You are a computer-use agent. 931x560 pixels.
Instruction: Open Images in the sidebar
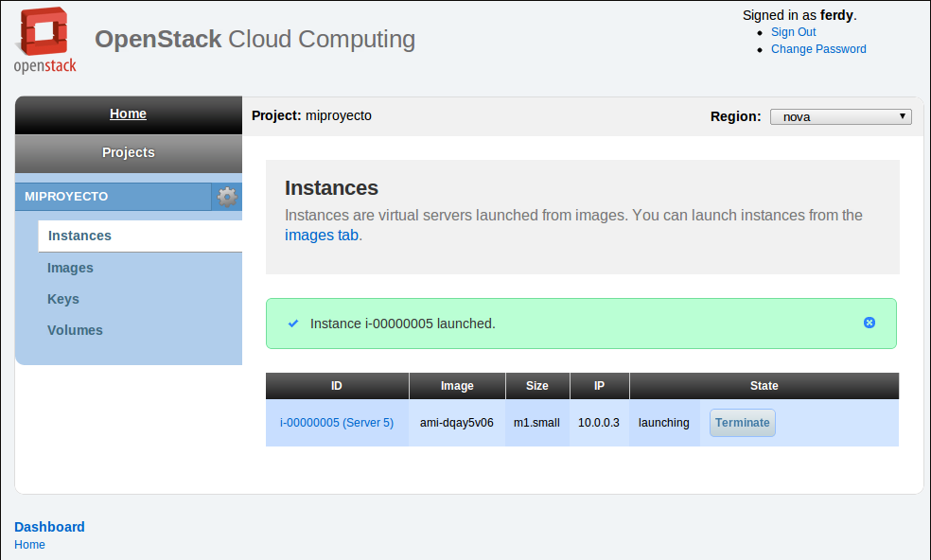pos(70,268)
